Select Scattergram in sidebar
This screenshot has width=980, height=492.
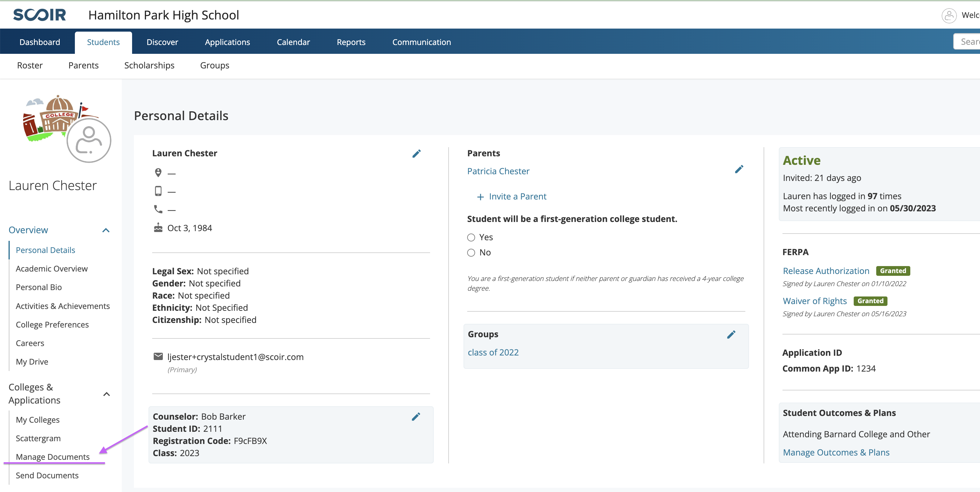click(x=38, y=439)
